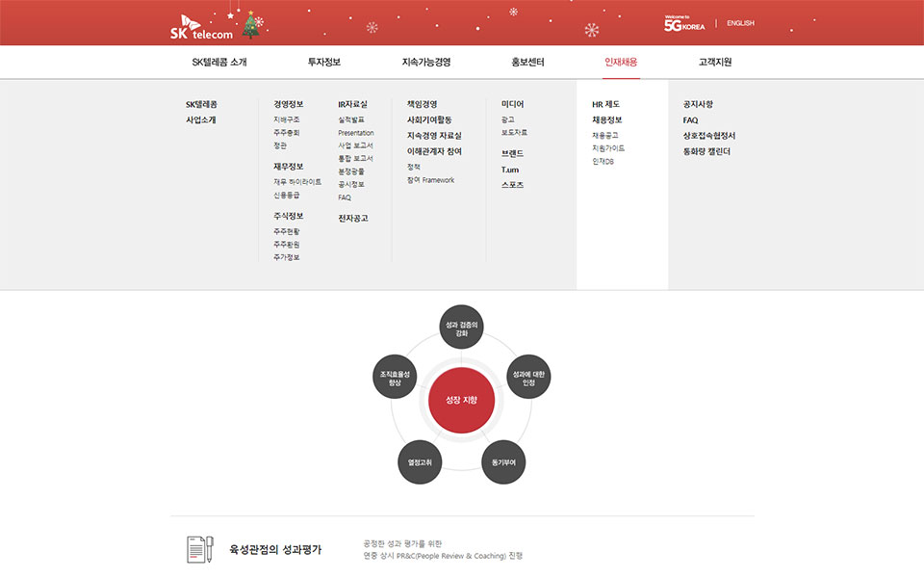The image size is (924, 578).
Task: Select the 고객지원 menu tab
Action: coord(715,62)
